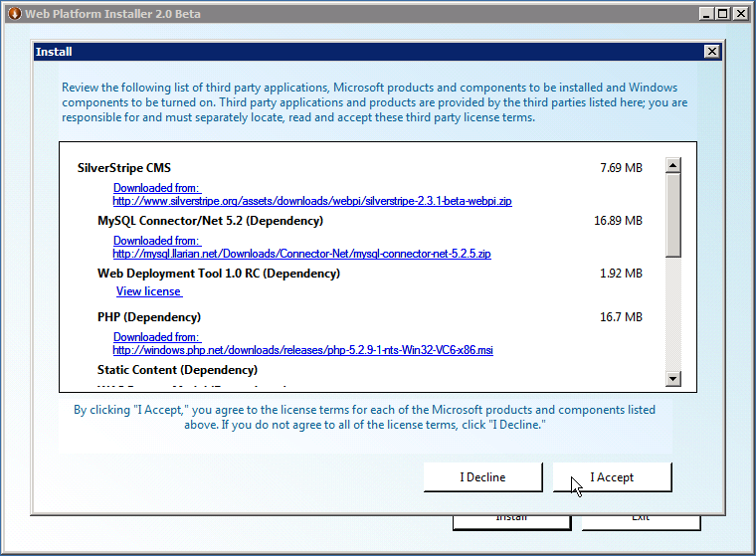The height and width of the screenshot is (556, 756).
Task: Click the I Accept button
Action: click(x=612, y=476)
